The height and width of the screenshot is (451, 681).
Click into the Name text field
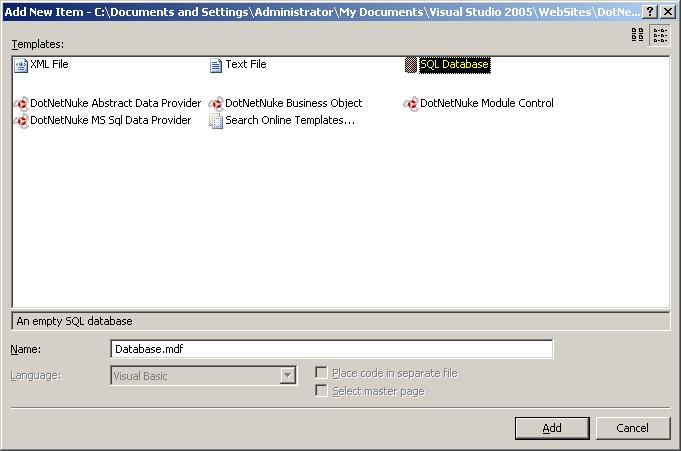(331, 349)
